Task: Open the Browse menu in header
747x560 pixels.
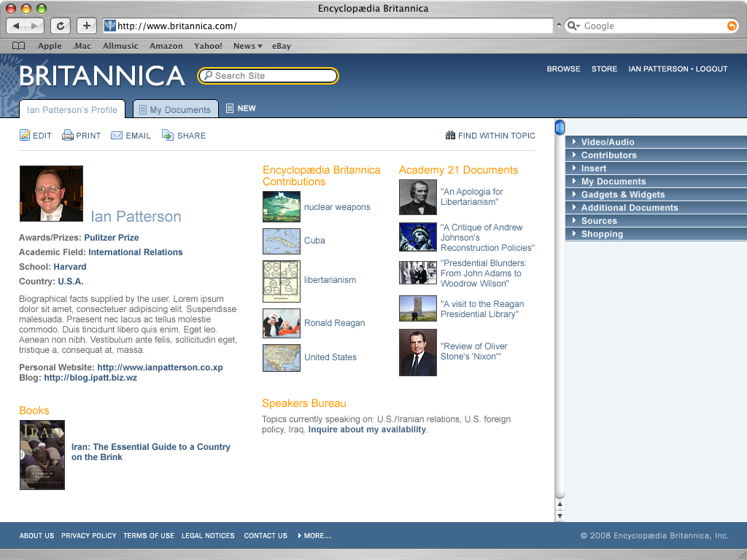Action: (564, 69)
